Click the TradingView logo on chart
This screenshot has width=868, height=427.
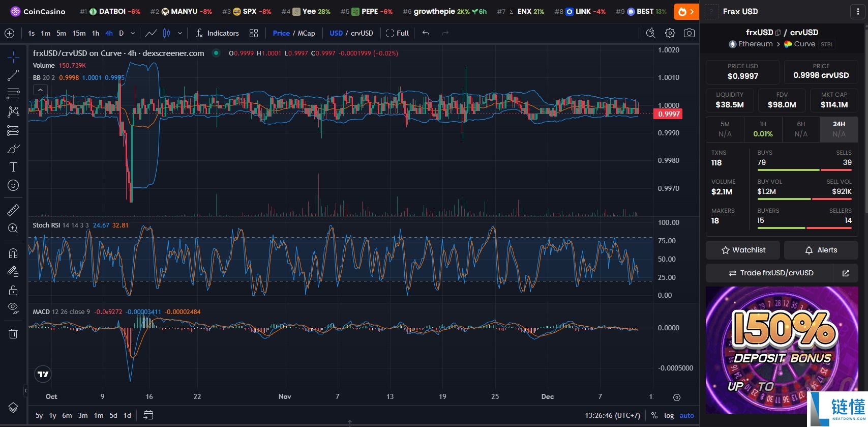coord(43,374)
